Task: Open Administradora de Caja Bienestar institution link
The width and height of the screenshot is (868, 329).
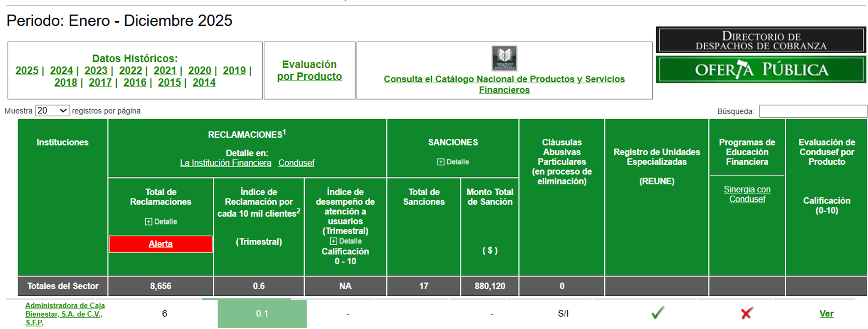Action: click(65, 314)
